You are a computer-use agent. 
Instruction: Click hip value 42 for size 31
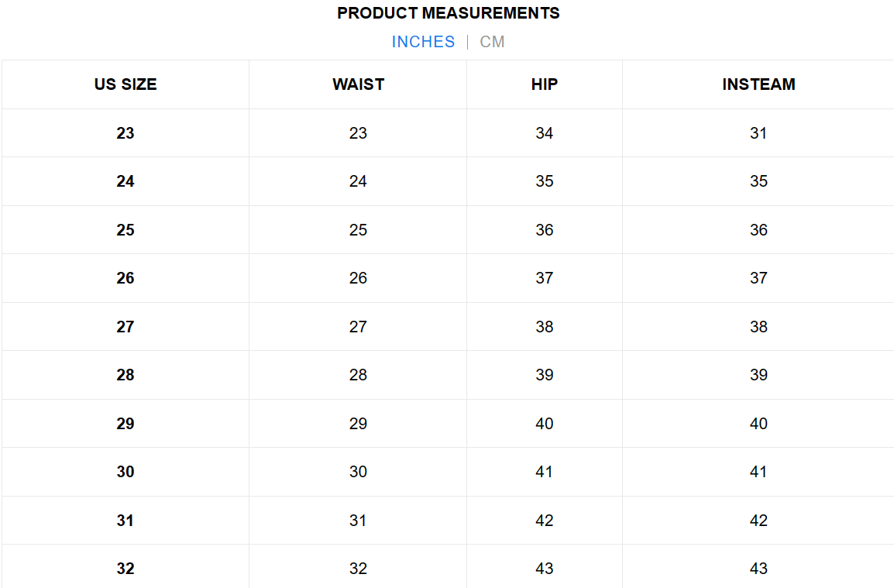(545, 520)
